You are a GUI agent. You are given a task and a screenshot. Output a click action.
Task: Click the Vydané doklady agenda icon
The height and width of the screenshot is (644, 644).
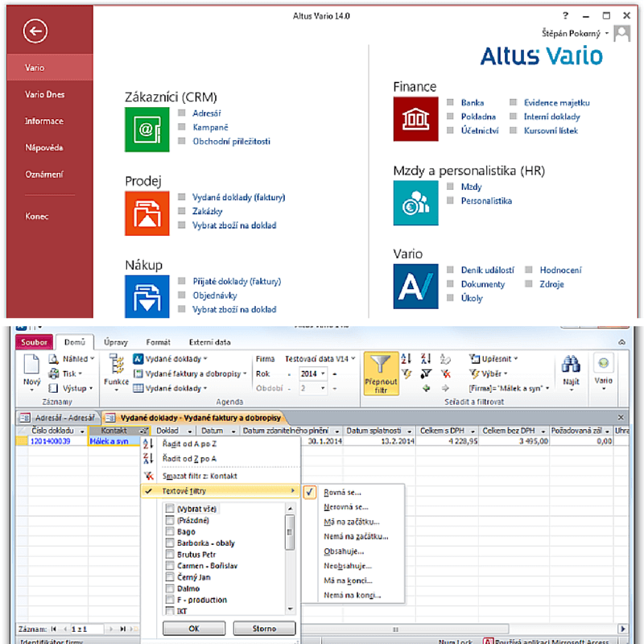tap(138, 359)
